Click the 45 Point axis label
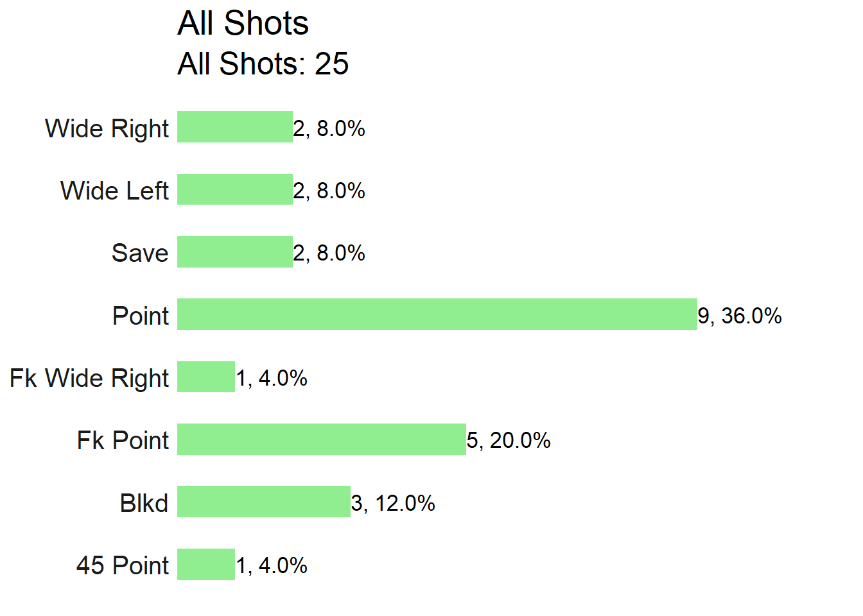Image resolution: width=863 pixels, height=616 pixels. tap(123, 565)
